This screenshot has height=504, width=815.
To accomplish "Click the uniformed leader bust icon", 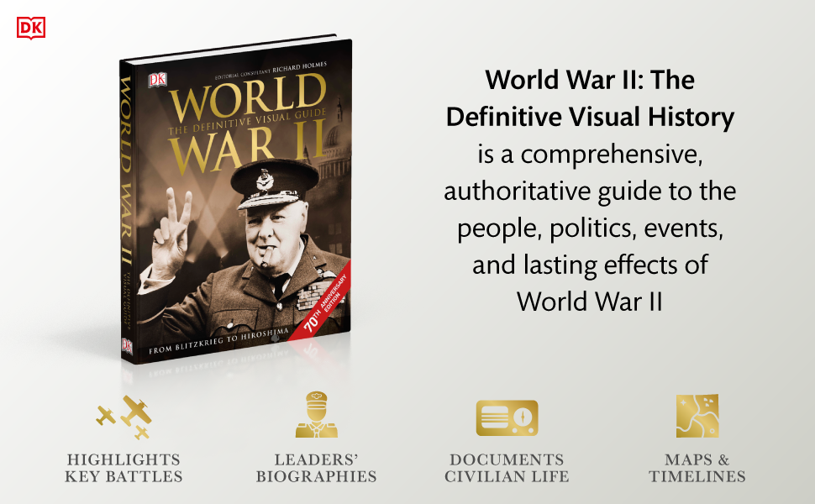I will (x=315, y=413).
